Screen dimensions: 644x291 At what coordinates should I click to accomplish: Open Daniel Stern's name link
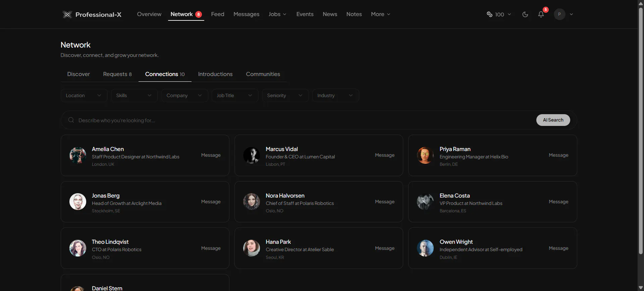107,288
